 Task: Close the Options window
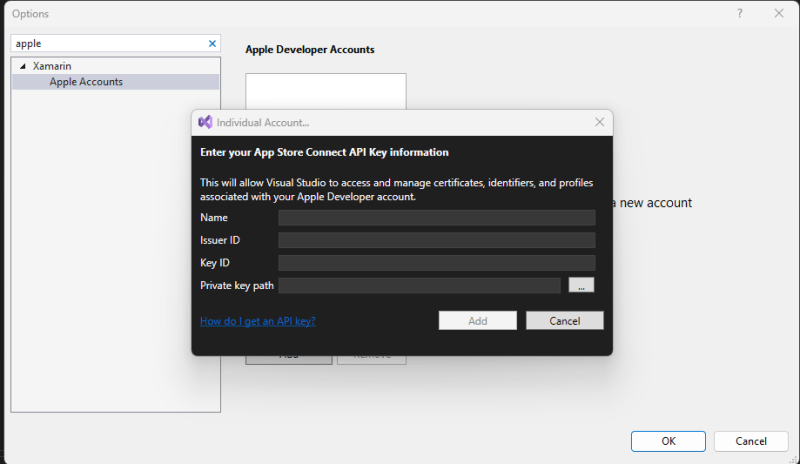[x=779, y=14]
